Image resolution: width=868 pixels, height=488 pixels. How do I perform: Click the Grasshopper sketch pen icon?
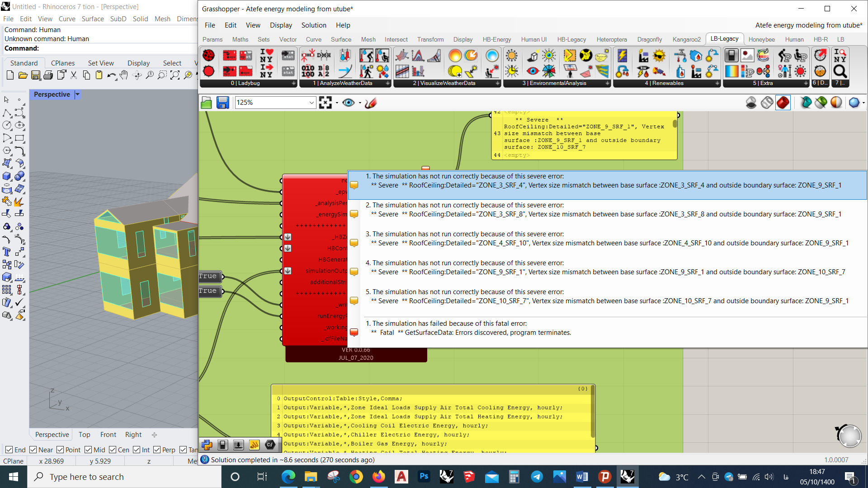(x=371, y=103)
